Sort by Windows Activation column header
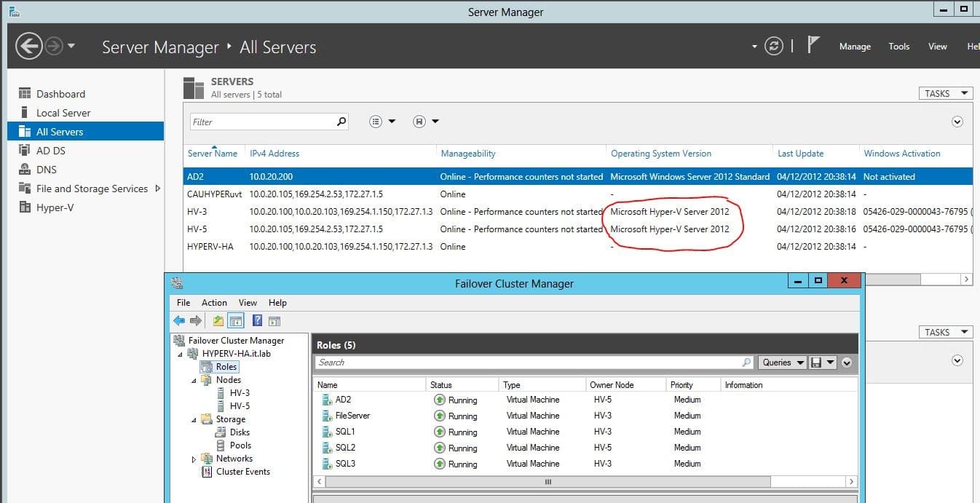980x503 pixels. [x=902, y=154]
